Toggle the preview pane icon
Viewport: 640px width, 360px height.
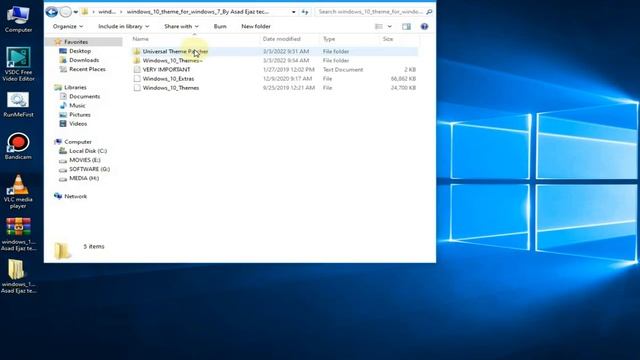(406, 27)
